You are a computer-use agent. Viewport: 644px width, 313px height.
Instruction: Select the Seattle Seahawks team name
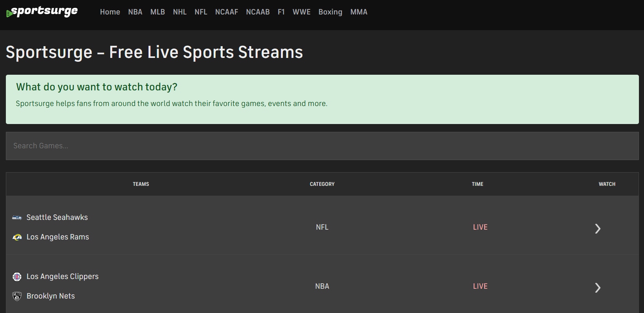[x=57, y=217]
